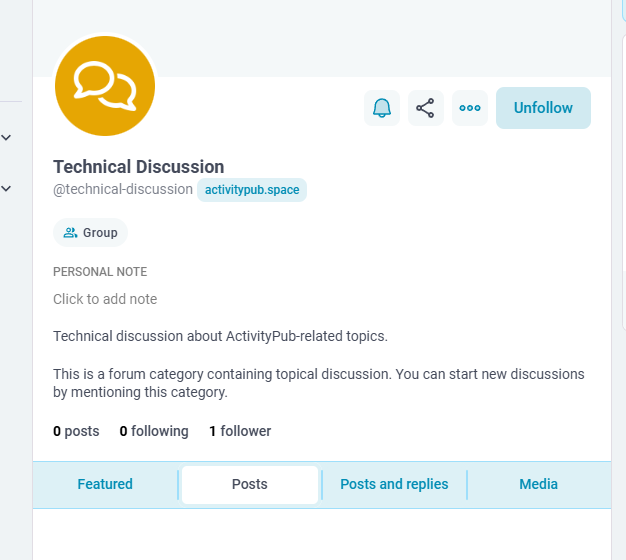Click the Group badge
The height and width of the screenshot is (560, 626).
[91, 233]
